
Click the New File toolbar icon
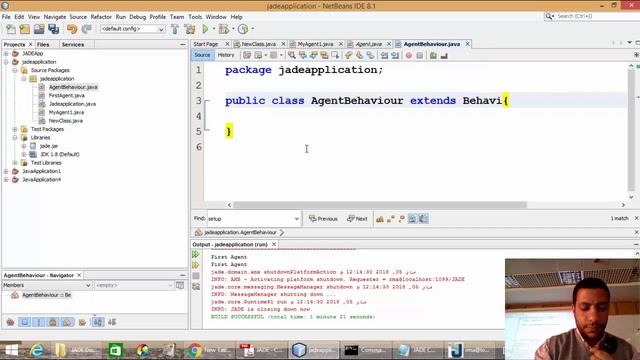coord(11,29)
